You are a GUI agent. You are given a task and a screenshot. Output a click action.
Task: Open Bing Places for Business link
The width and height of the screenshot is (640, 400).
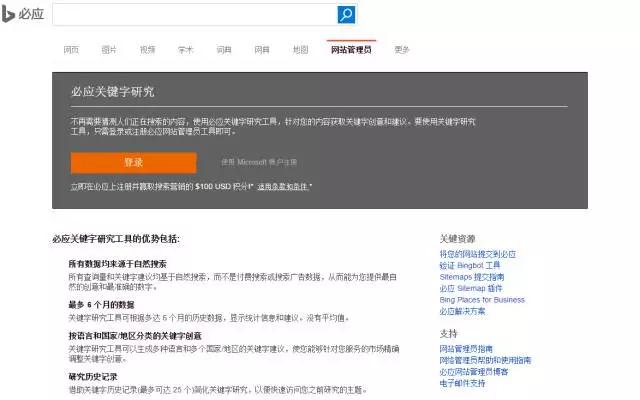(x=482, y=300)
